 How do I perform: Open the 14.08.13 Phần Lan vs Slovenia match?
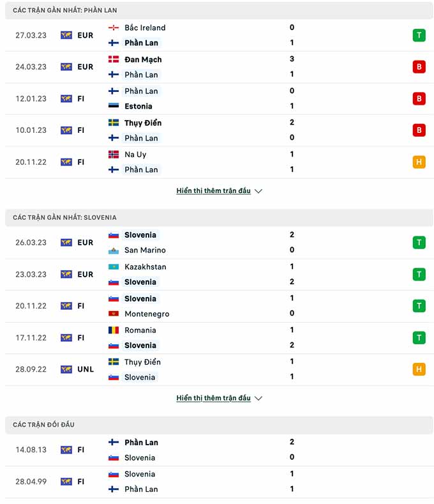219,450
